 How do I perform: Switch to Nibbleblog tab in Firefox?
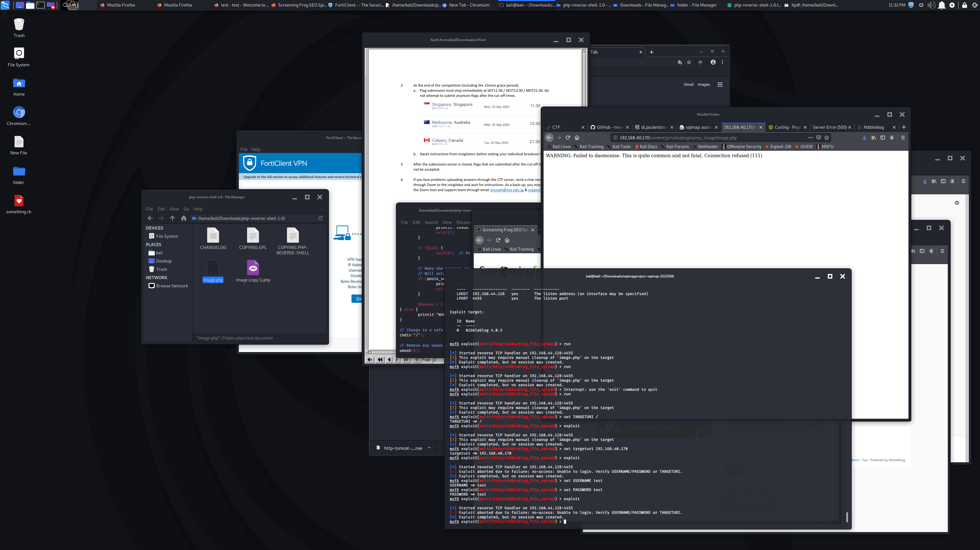(x=873, y=127)
